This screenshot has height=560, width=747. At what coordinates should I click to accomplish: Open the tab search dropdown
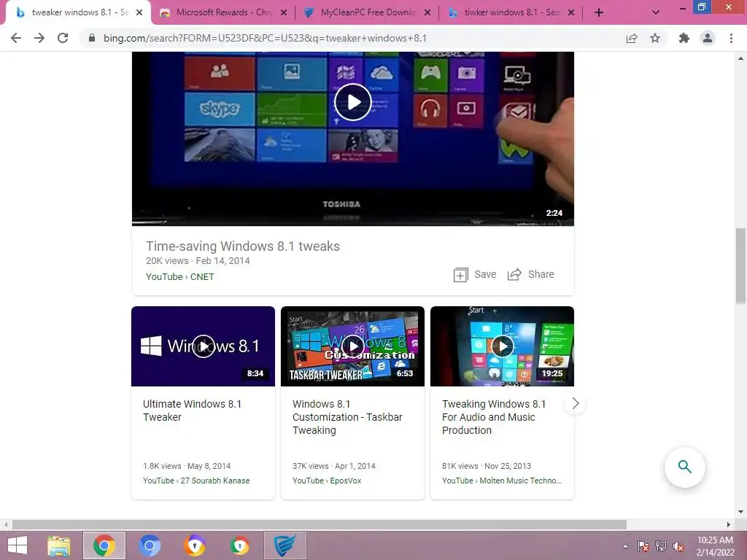pos(656,13)
